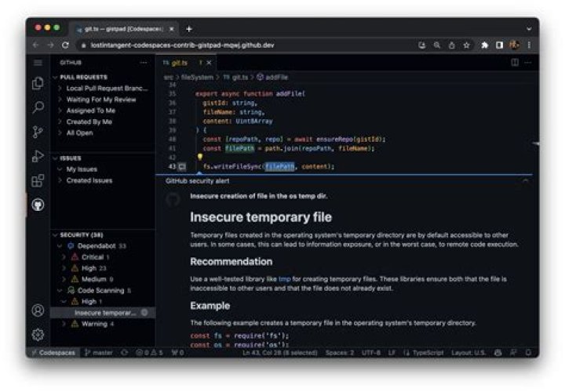The height and width of the screenshot is (392, 565).
Task: Open the Explorer view in the activity bar
Action: point(38,83)
